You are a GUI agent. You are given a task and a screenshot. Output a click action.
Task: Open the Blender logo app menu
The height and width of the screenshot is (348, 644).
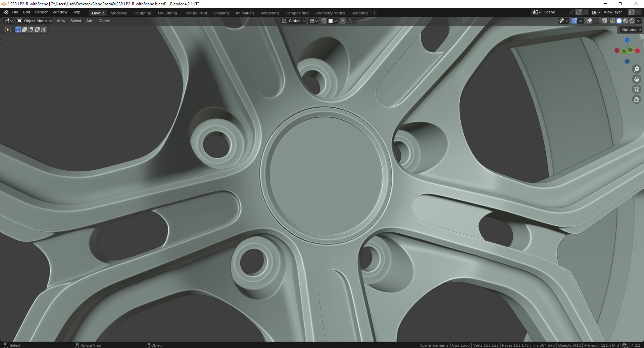[x=6, y=12]
